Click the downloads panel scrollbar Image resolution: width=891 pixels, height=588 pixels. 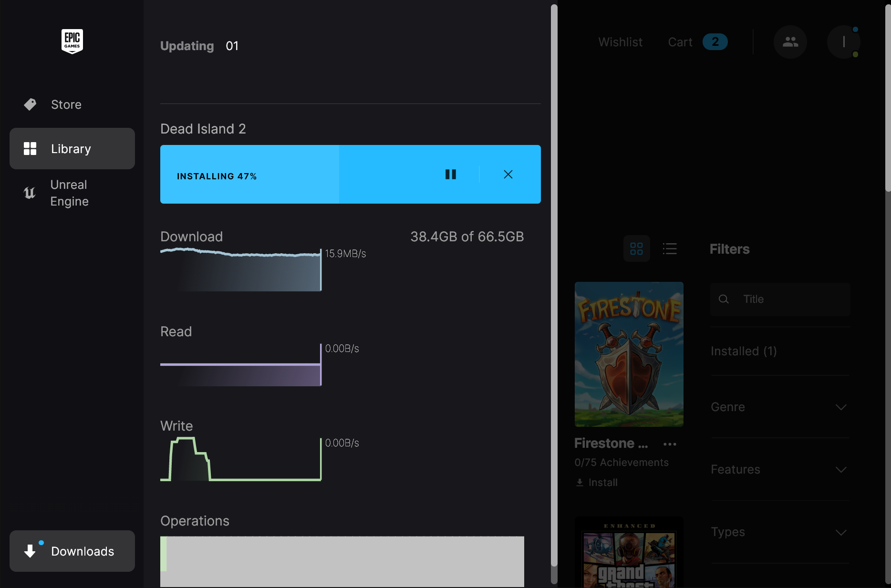tap(554, 285)
